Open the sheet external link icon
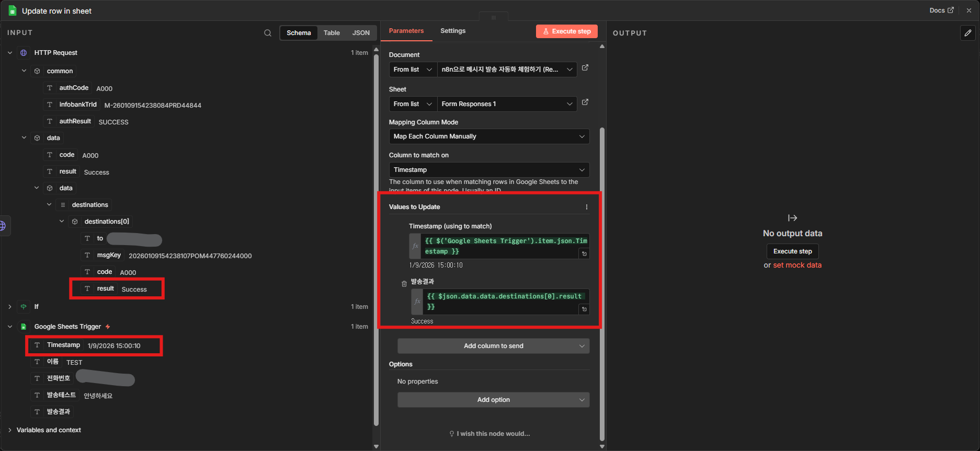Screen dimensions: 980x451 click(x=585, y=102)
